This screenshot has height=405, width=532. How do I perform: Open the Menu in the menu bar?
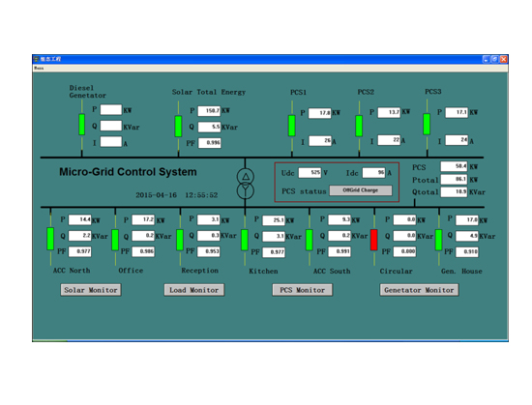coord(39,68)
